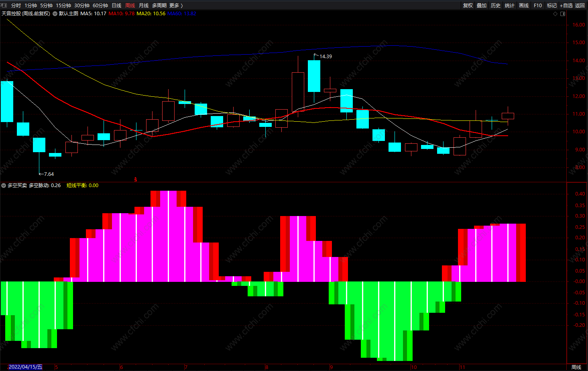Click the 叠加 overlay button
Viewport: 588px width, 371px height.
482,5
